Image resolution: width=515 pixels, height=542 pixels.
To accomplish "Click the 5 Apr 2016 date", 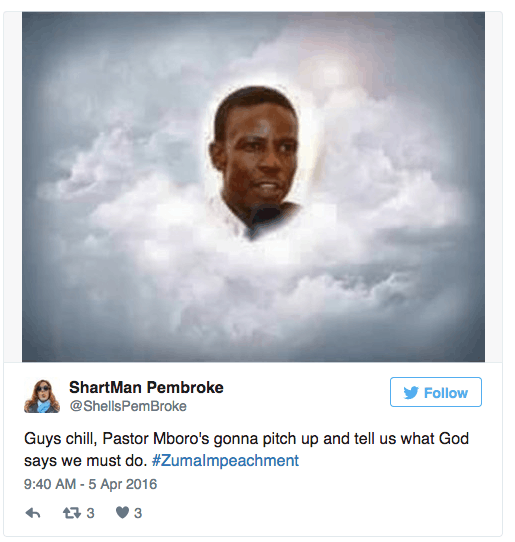I will [x=122, y=484].
